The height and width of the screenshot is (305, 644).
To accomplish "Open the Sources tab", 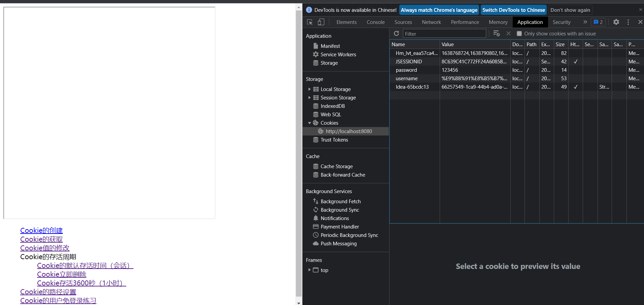I will 403,22.
